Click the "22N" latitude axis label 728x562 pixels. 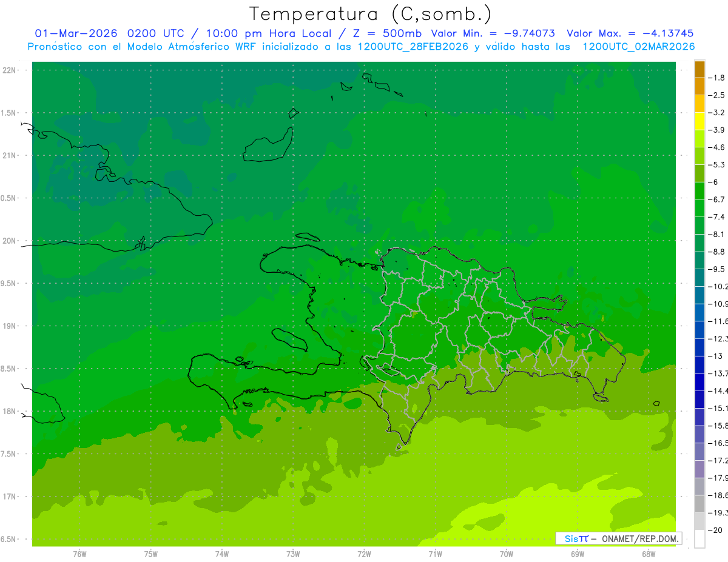click(x=10, y=70)
